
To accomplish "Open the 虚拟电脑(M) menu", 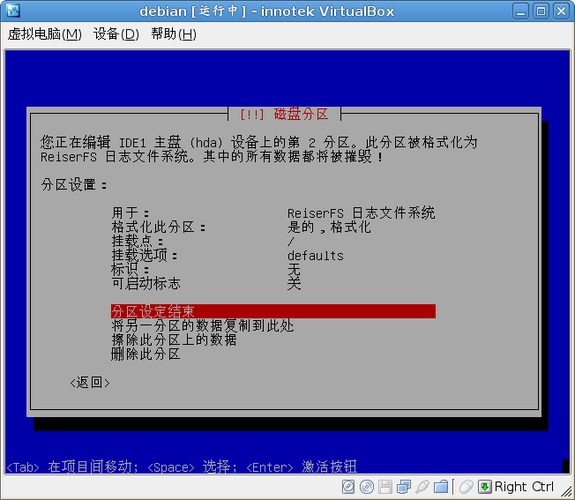I will pyautogui.click(x=45, y=34).
